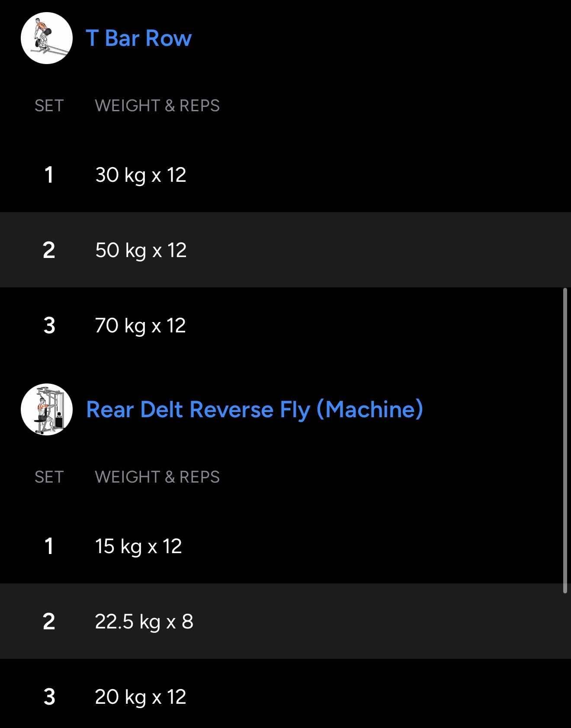Image resolution: width=571 pixels, height=728 pixels.
Task: Select the 15 kg x 12 entry
Action: tap(138, 546)
